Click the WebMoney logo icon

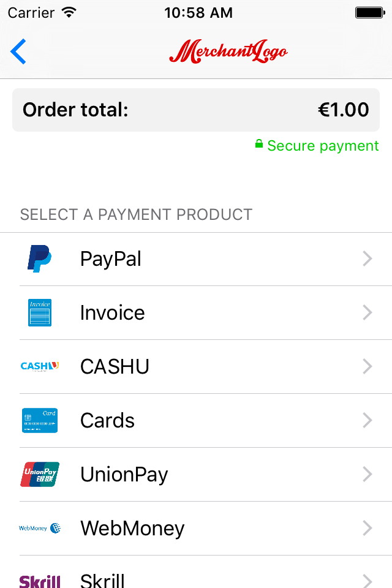[39, 528]
